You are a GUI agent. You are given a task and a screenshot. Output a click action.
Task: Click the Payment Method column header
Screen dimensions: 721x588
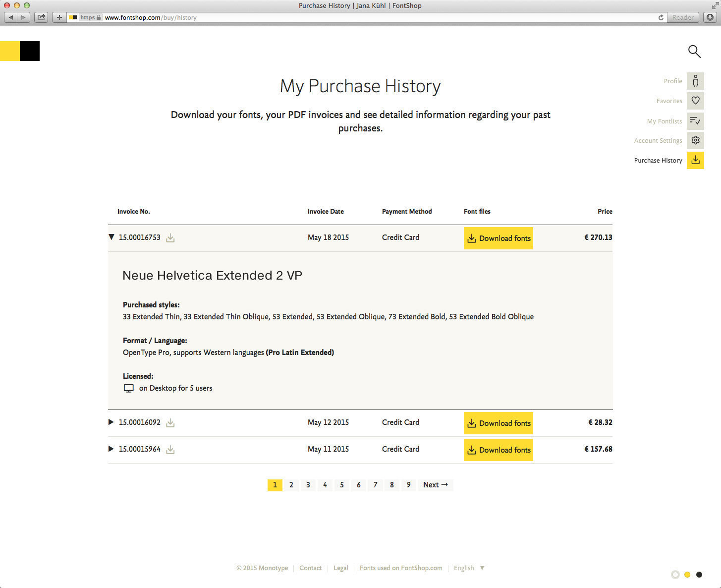point(407,212)
